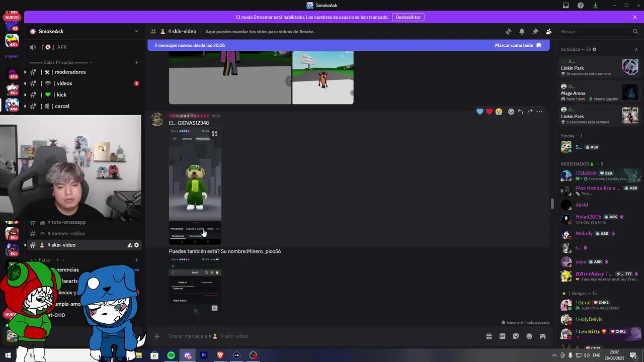Open member david in the list
Viewport: 644px width, 362px height.
[x=600, y=205]
